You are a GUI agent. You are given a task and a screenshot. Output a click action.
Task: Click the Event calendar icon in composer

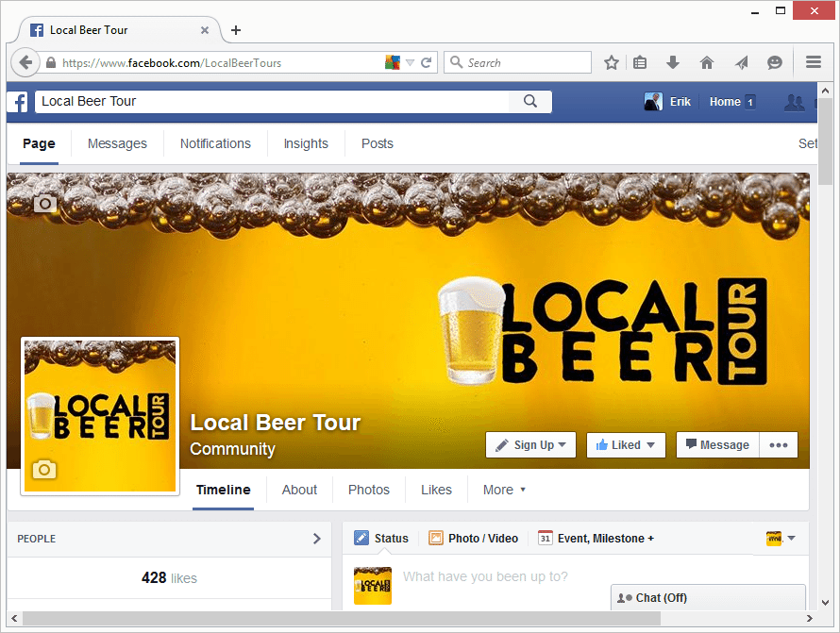[x=545, y=538]
